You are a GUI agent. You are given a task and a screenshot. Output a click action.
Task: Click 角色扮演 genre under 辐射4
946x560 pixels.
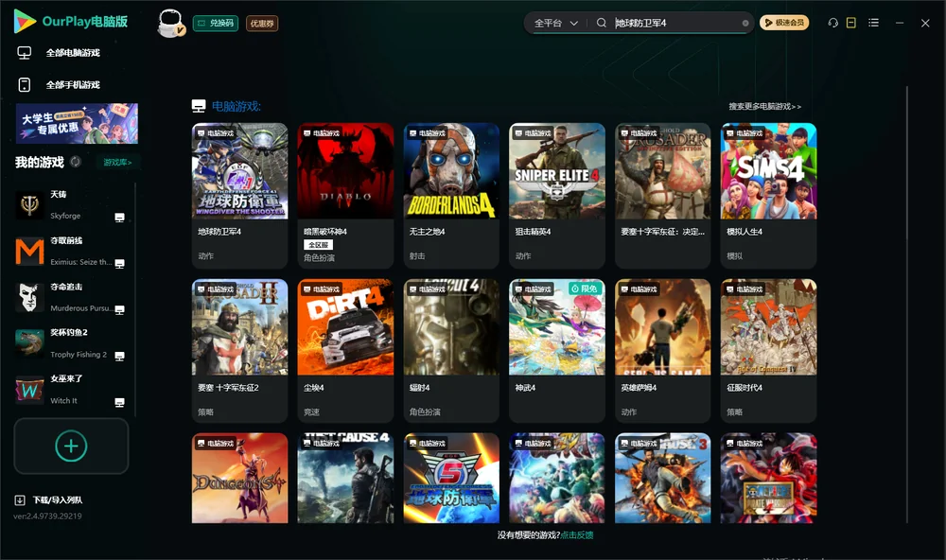pos(425,411)
